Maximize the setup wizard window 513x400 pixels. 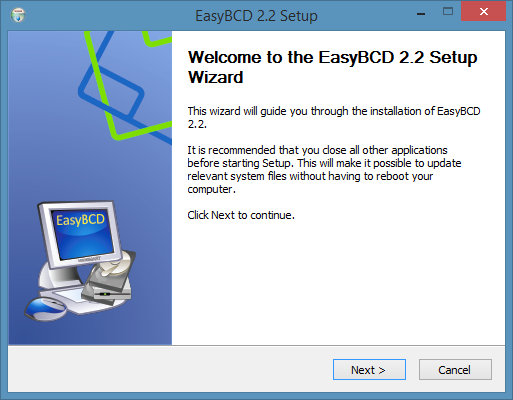click(448, 12)
